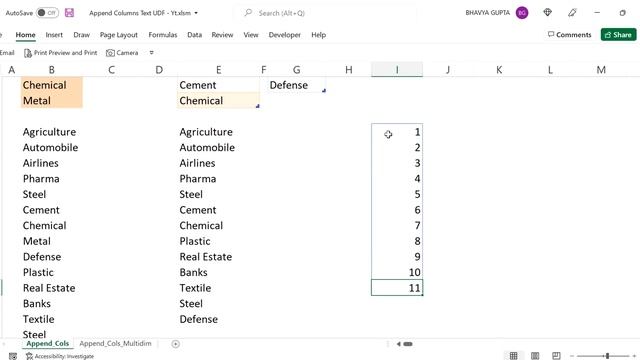Click the zoom slider handle
This screenshot has height=360, width=640.
pyautogui.click(x=607, y=356)
